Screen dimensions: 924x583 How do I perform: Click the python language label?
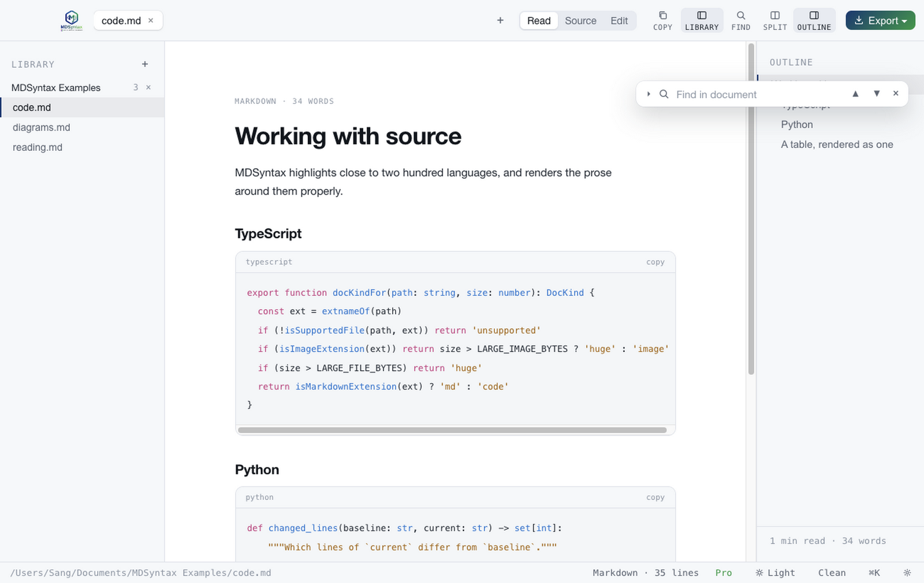[259, 497]
